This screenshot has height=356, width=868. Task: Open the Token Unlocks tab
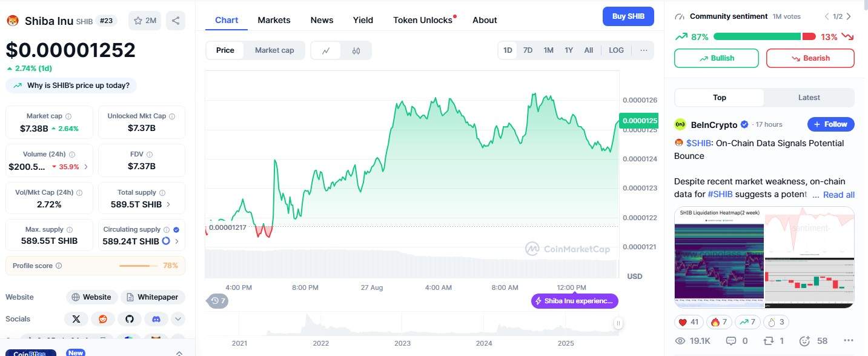423,20
